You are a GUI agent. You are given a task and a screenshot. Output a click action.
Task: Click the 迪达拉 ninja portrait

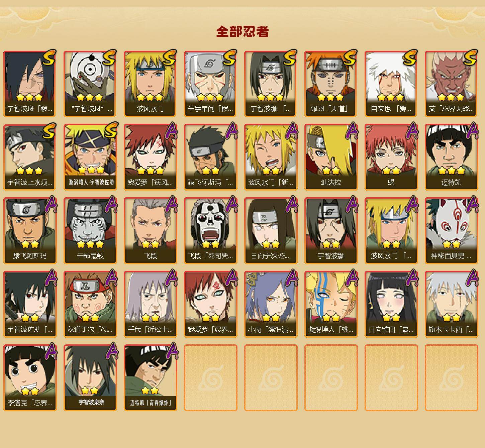(331, 157)
